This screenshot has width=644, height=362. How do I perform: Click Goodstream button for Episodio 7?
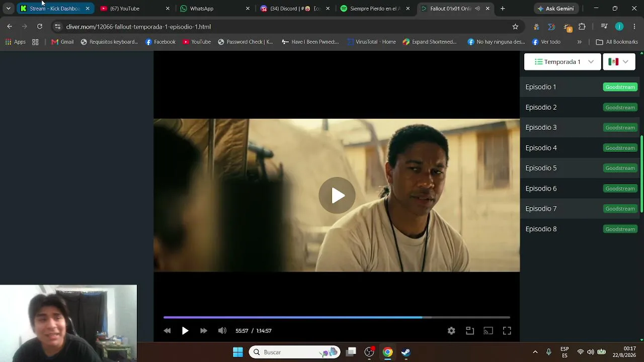620,209
